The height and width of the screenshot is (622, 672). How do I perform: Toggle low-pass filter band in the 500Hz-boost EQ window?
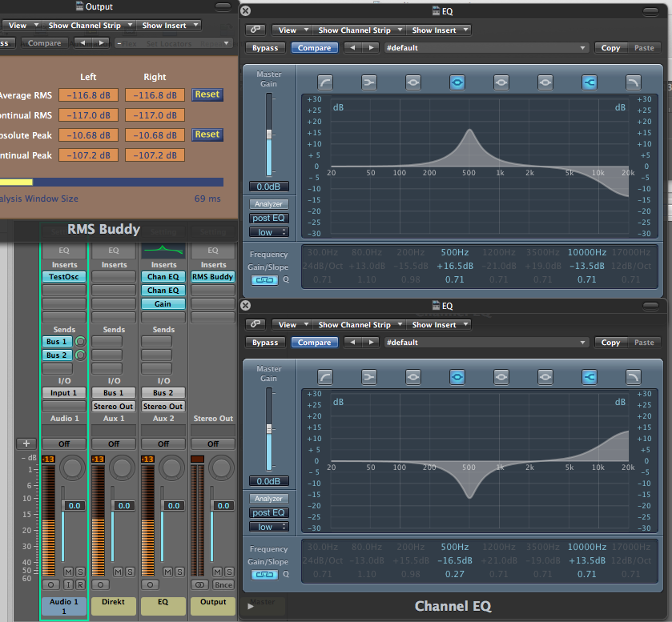[634, 82]
